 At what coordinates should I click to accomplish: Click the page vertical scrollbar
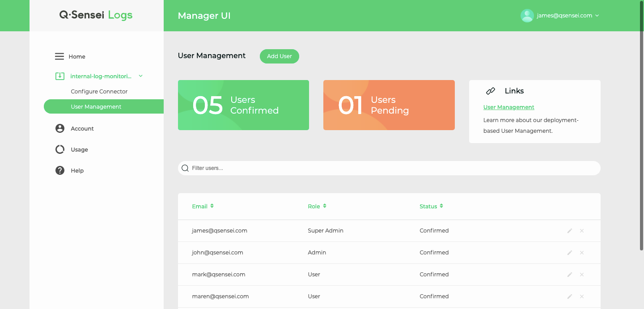coord(642,125)
